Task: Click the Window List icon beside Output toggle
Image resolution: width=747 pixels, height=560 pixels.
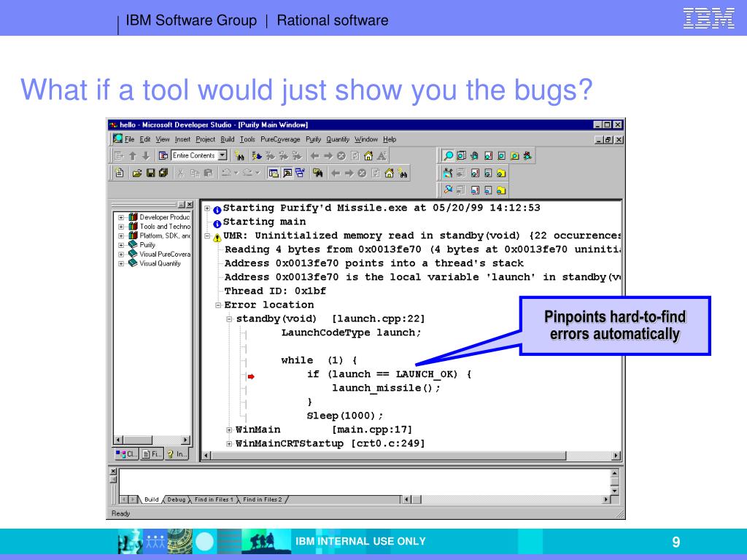Action: pos(300,173)
